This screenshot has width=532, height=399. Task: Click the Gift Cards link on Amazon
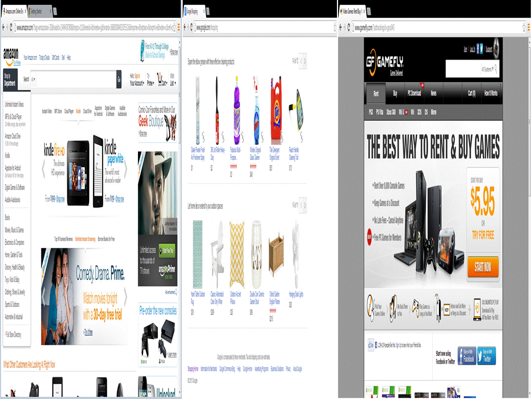tap(55, 58)
